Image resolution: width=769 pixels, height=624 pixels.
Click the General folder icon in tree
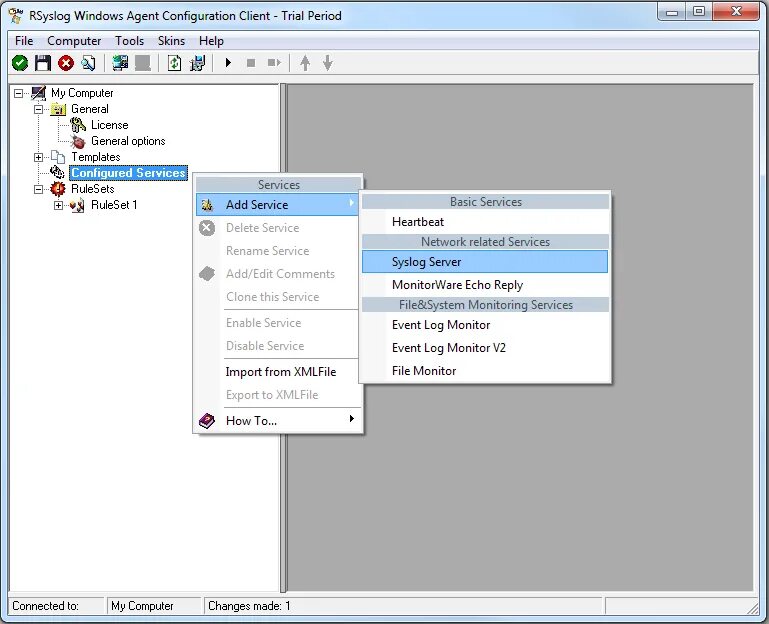click(x=58, y=109)
